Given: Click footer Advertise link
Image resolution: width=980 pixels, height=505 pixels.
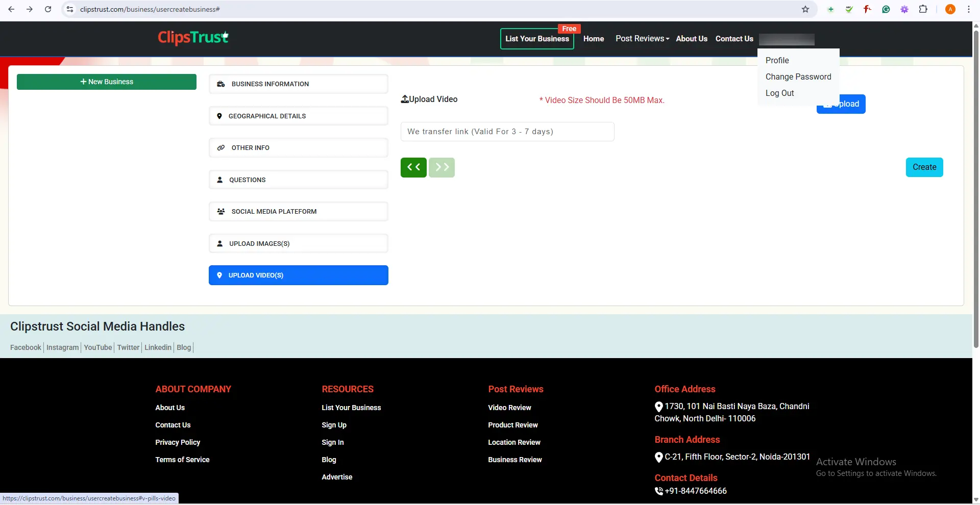Looking at the screenshot, I should pos(337,477).
